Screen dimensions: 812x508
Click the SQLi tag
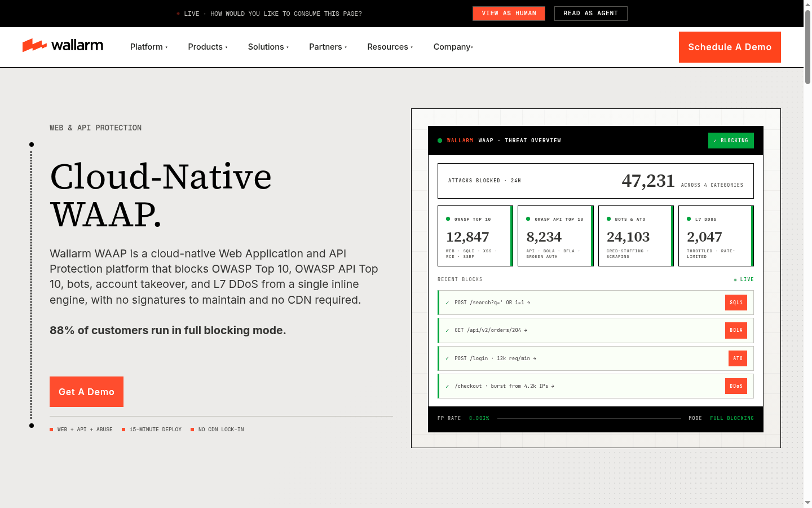point(736,303)
